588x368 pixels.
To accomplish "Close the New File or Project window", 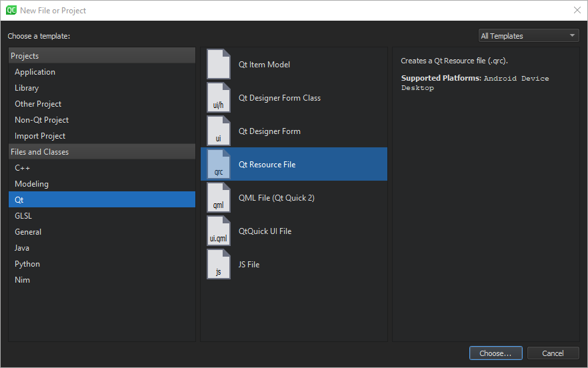I will click(x=577, y=10).
